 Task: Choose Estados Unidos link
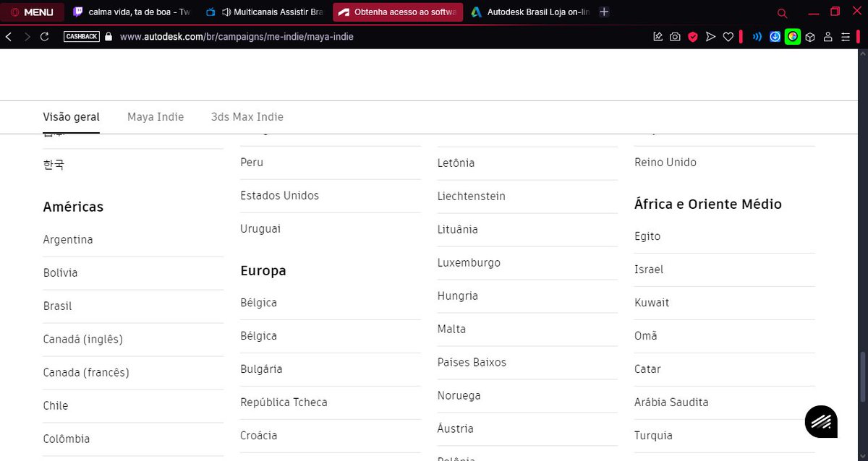click(280, 196)
